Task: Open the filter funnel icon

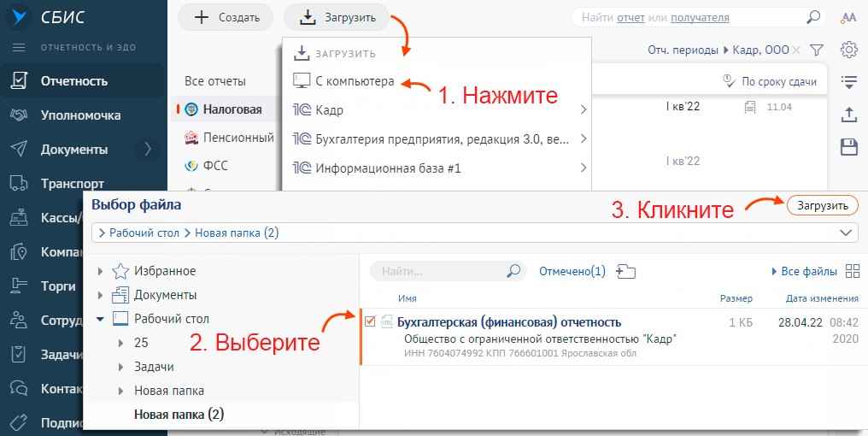Action: 817,50
